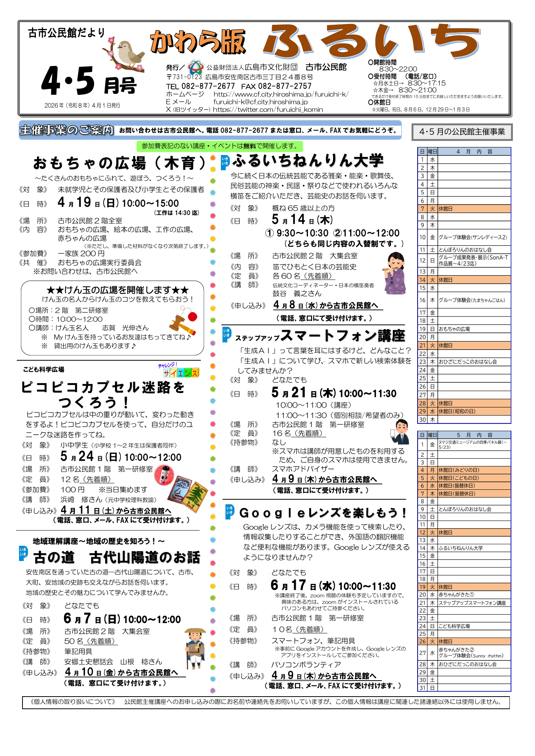The image size is (535, 756).
Task: Select the ピコピコカプセル迷路を heading
Action: pos(103,387)
